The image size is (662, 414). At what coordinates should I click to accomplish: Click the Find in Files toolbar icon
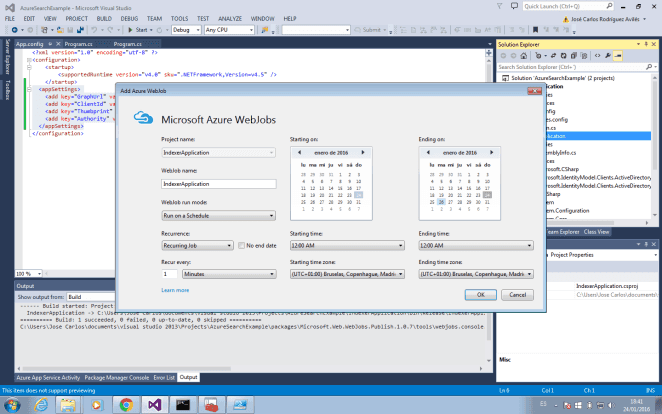[265, 30]
